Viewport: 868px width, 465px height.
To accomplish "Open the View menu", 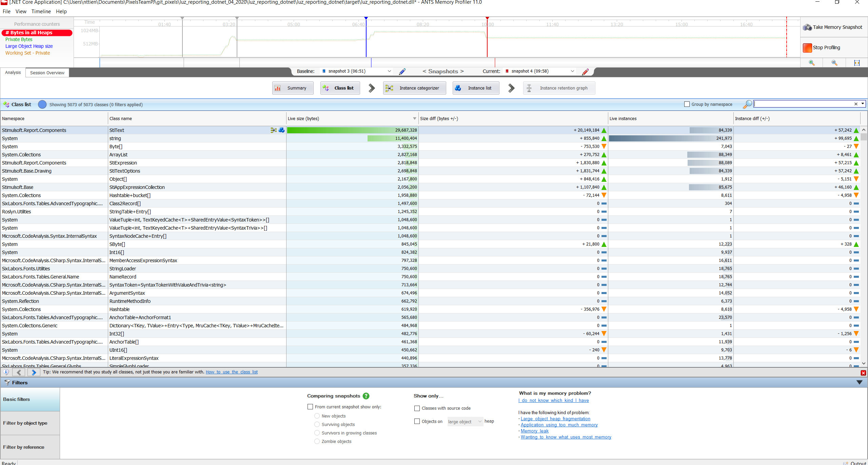I will (21, 12).
